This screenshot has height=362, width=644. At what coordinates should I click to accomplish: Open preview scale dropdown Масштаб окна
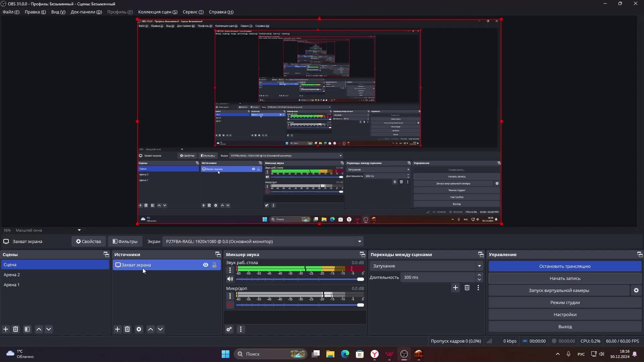(79, 230)
